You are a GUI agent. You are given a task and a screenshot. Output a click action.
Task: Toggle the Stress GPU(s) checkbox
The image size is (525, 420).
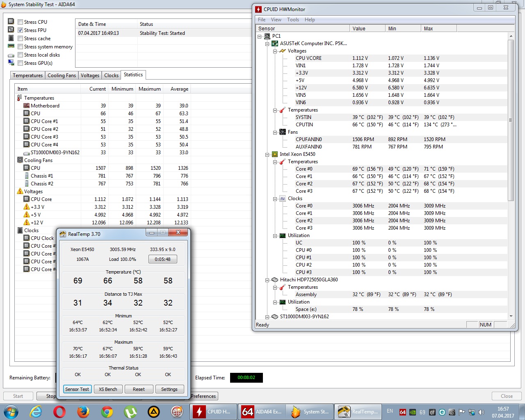pos(20,63)
